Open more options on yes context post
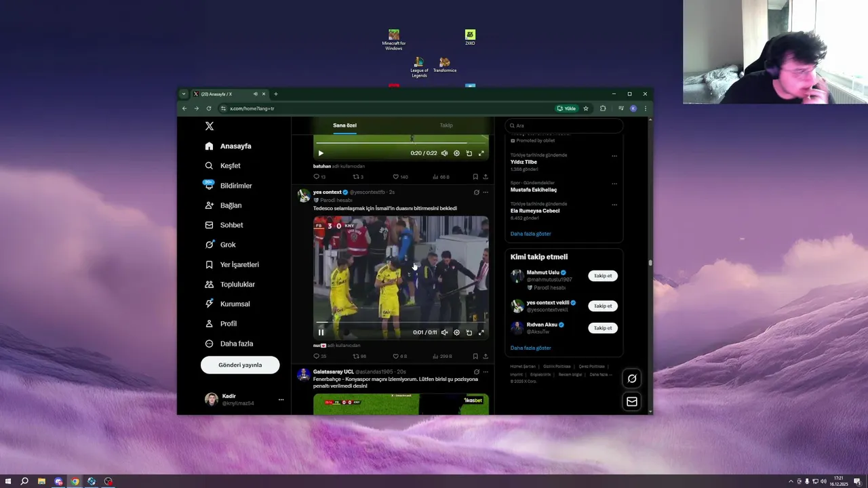The width and height of the screenshot is (868, 488). [x=486, y=192]
